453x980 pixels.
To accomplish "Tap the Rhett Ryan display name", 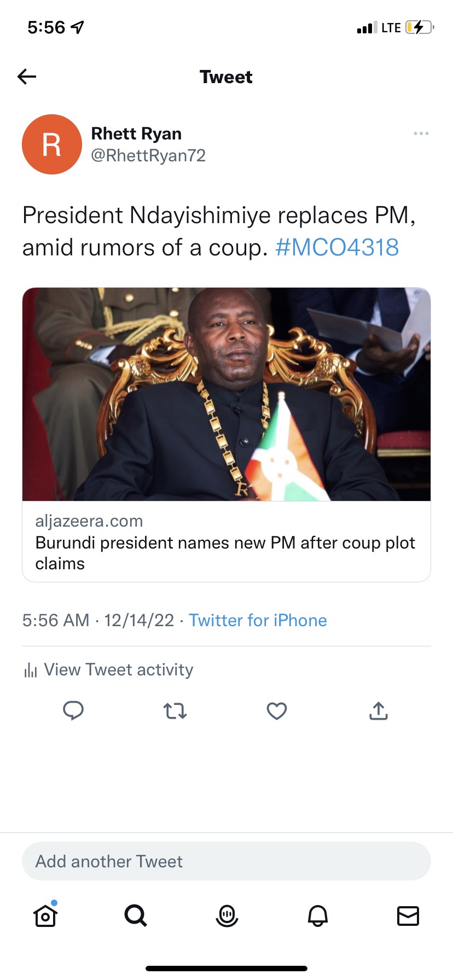I will [136, 133].
